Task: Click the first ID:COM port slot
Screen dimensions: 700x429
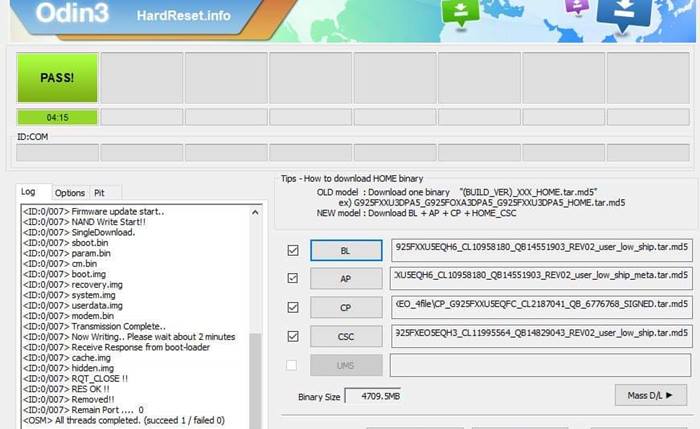Action: click(57, 152)
